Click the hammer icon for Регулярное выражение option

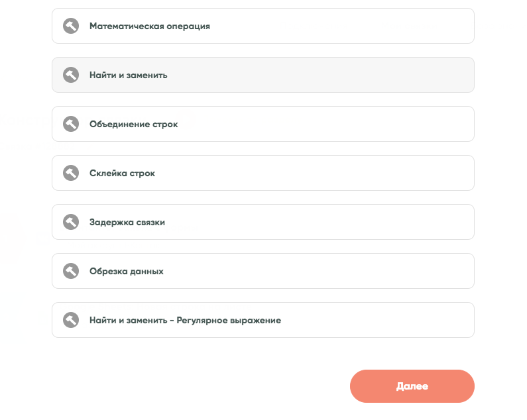(x=71, y=320)
